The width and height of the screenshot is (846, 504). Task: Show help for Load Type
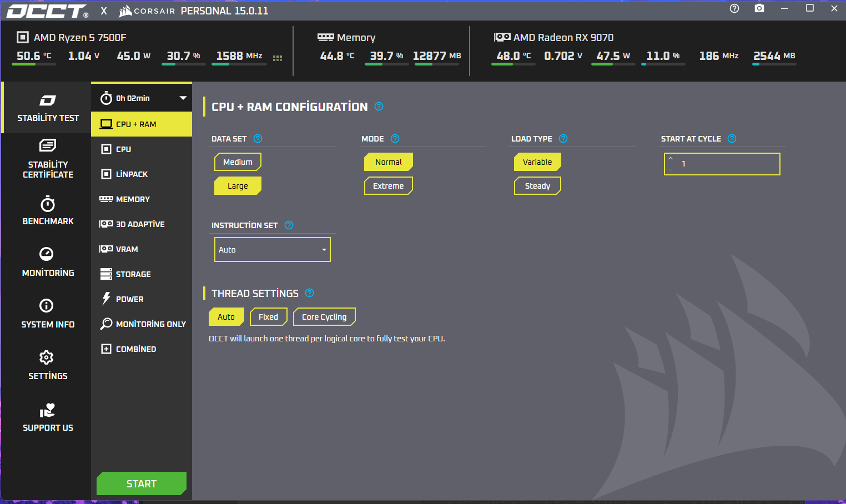click(563, 139)
